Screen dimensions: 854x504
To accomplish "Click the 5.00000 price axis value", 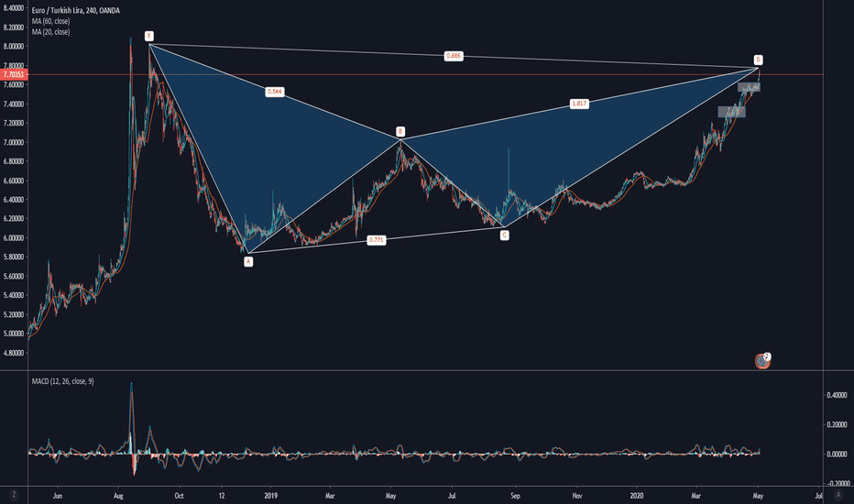I will 14,334.
